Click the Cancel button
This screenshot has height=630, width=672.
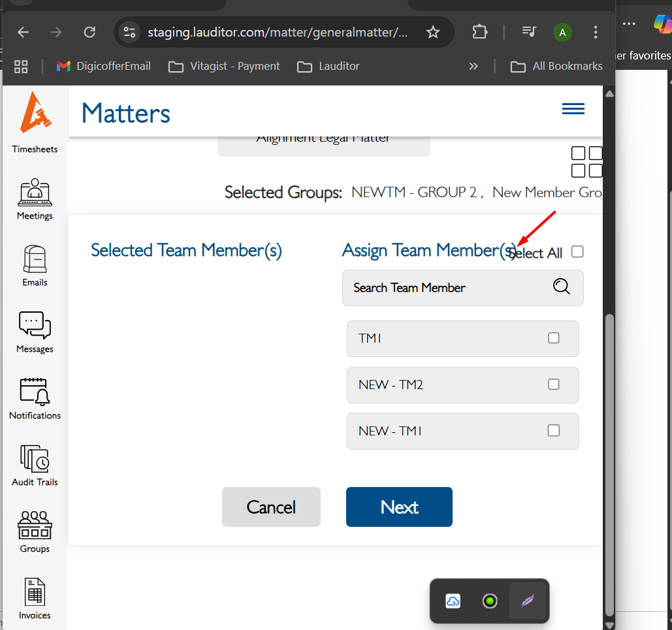pos(271,507)
